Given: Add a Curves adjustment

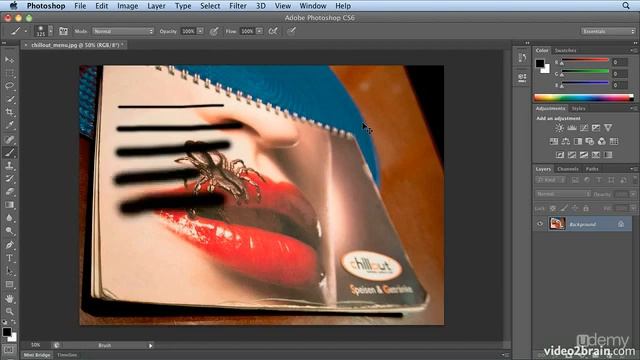Looking at the screenshot, I should pos(584,128).
